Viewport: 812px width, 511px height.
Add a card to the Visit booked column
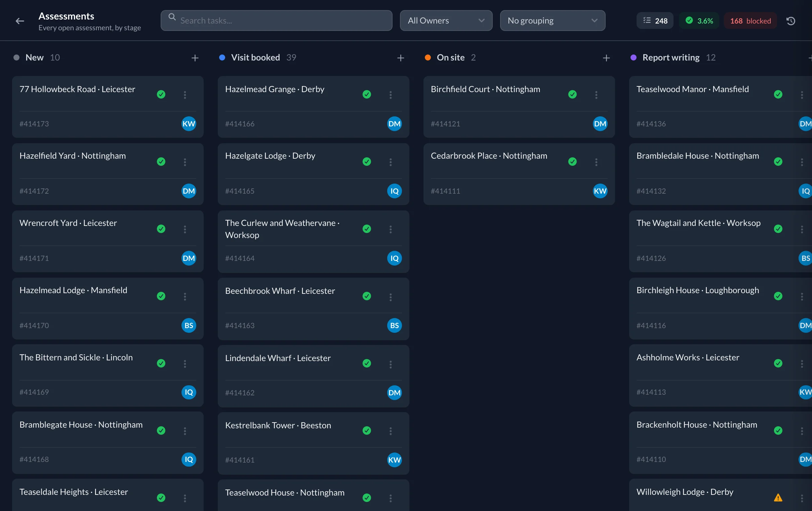coord(401,58)
